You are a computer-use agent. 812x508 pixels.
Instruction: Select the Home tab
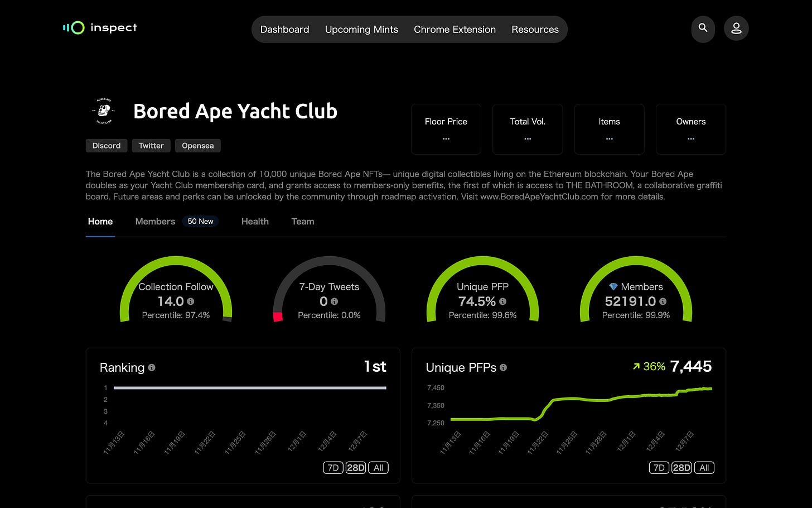(x=100, y=222)
